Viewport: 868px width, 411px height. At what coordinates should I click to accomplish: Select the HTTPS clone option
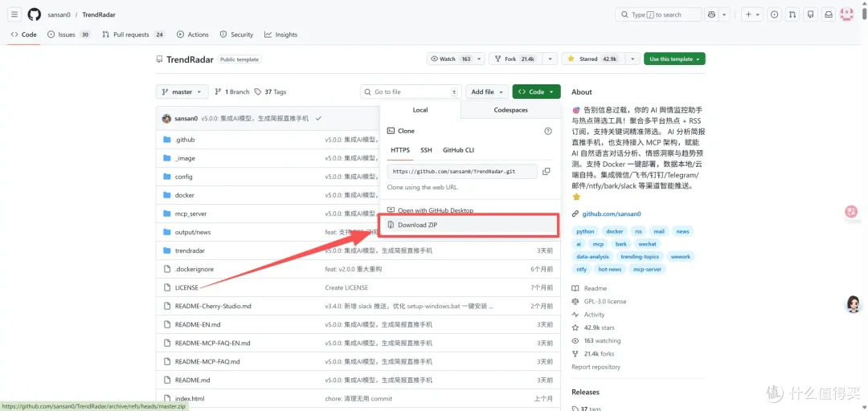click(400, 150)
